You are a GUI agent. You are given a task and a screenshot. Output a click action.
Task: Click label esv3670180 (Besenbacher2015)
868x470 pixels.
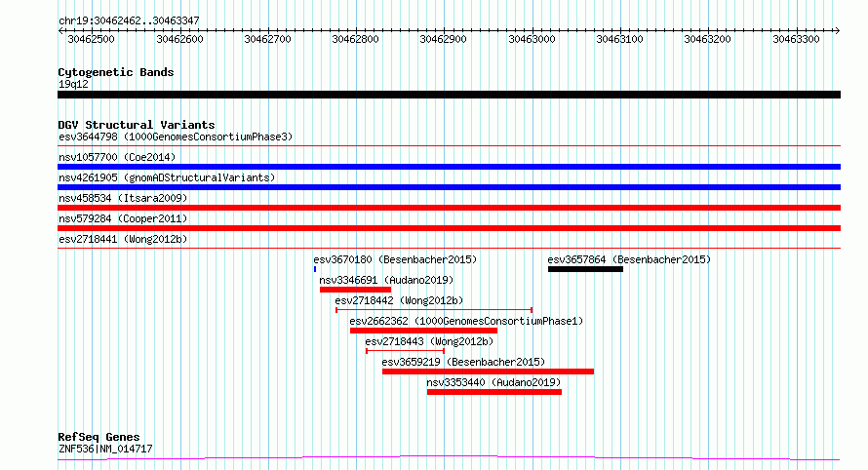[x=395, y=259]
